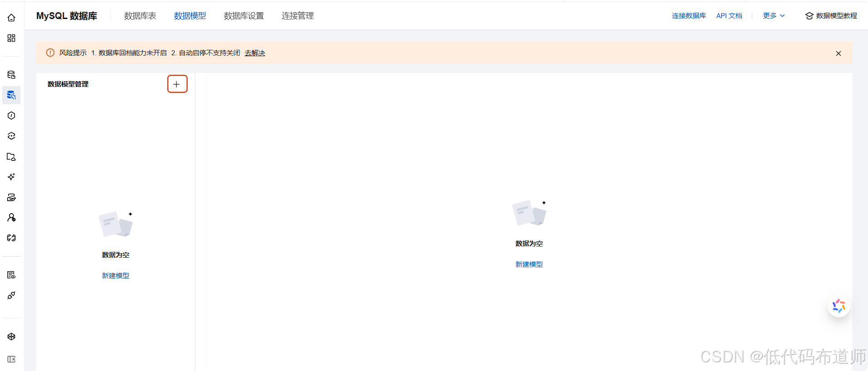
Task: Open the code brackets sidebar icon
Action: point(11,238)
